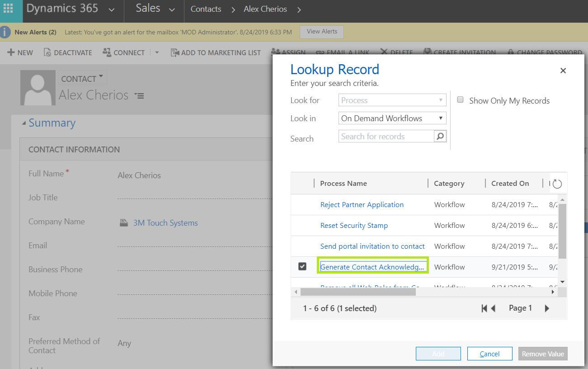Open the Send portal invitation to contact workflow
This screenshot has width=588, height=369.
point(372,246)
